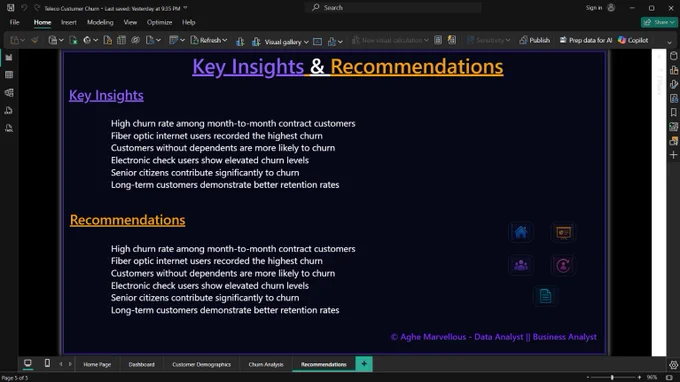Expand the Transform data dropdown arrow

[183, 40]
